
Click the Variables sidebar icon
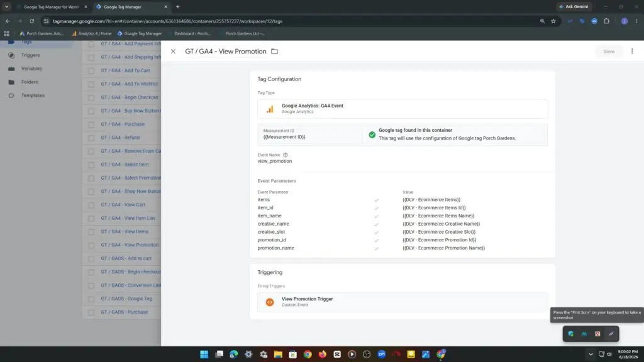pyautogui.click(x=11, y=69)
